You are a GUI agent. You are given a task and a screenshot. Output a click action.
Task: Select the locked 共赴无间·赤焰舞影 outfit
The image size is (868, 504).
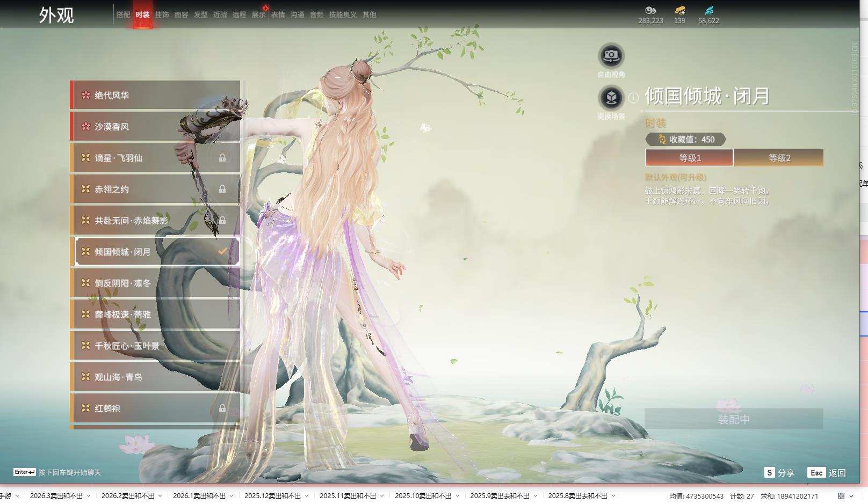click(155, 221)
